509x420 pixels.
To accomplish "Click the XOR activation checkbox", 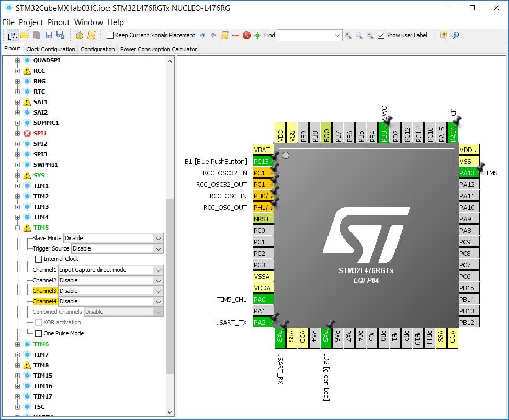I will 38,322.
